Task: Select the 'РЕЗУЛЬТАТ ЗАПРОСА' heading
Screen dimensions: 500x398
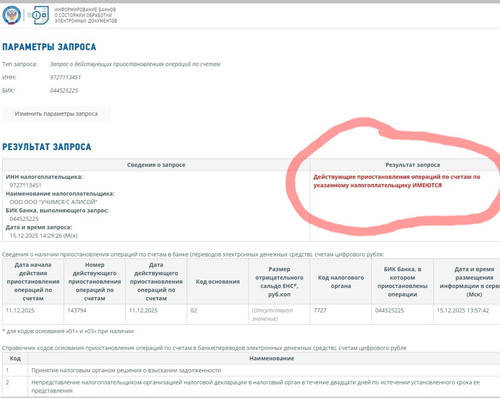Action: (x=47, y=147)
